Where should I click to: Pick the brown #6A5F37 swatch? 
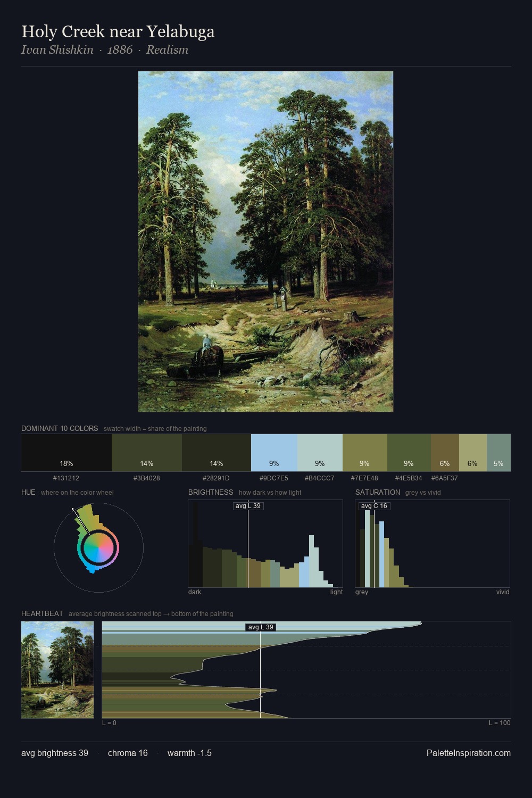click(x=445, y=453)
